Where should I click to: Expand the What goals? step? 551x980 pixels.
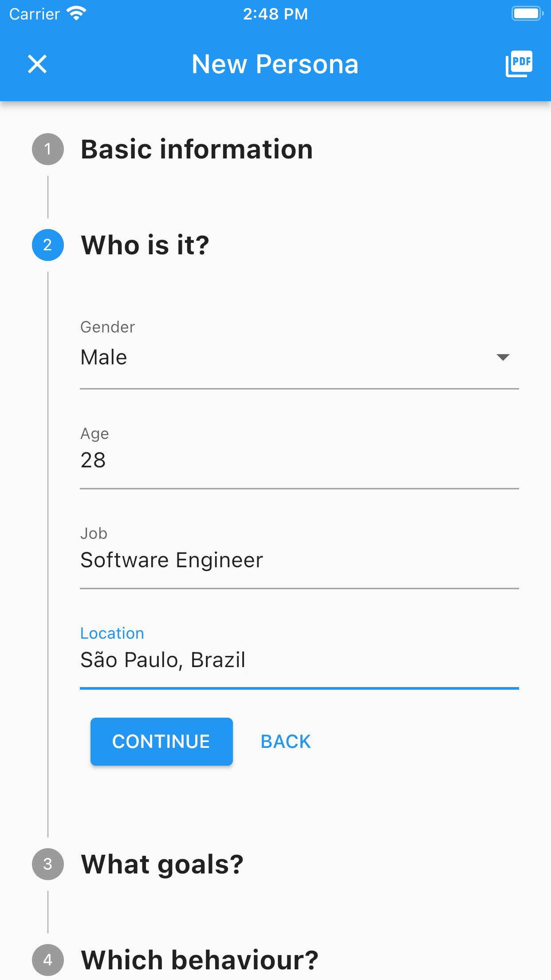[x=162, y=864]
